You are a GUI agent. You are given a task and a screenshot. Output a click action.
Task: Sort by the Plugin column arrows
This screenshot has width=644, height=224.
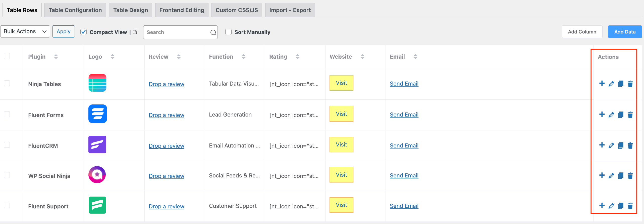pos(56,57)
